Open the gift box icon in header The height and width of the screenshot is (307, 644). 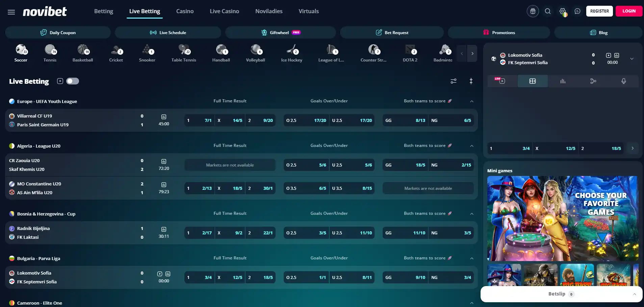[533, 11]
